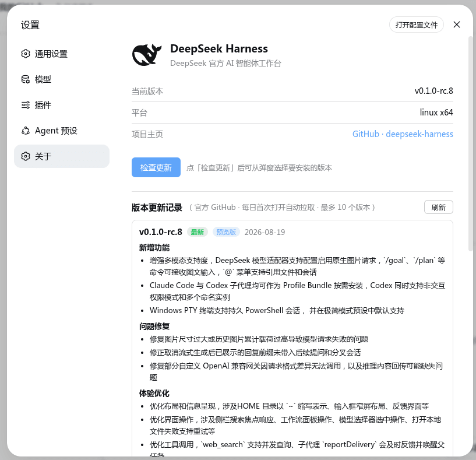Click the 版本更新记录 heading
This screenshot has height=460, width=476.
157,208
